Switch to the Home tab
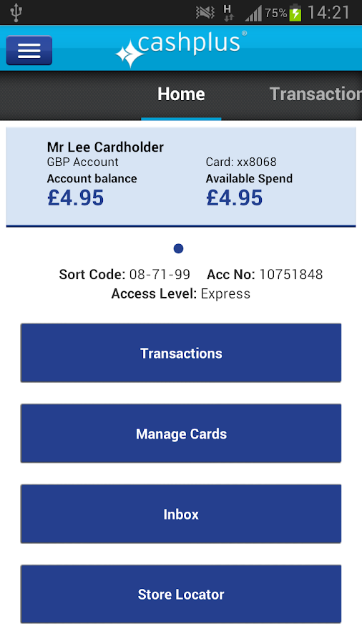 (x=181, y=94)
